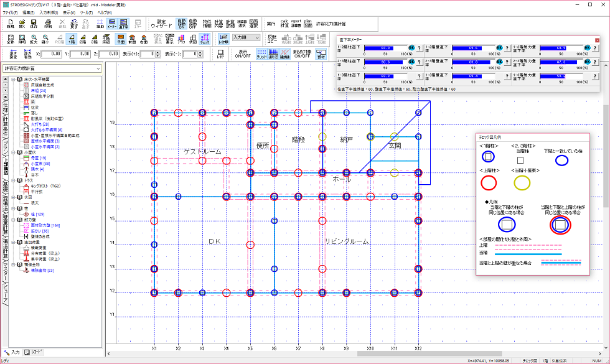Toggle the グリッド grid display button
The image size is (610, 364).
pos(261,54)
